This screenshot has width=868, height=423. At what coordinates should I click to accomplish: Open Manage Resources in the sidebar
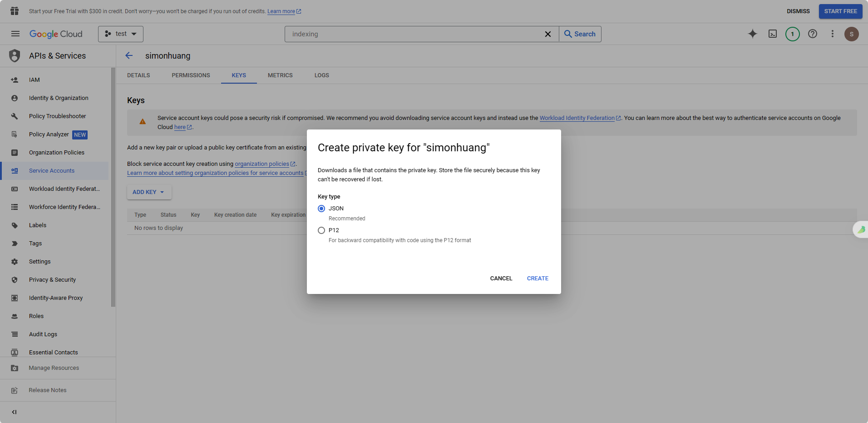pyautogui.click(x=58, y=368)
